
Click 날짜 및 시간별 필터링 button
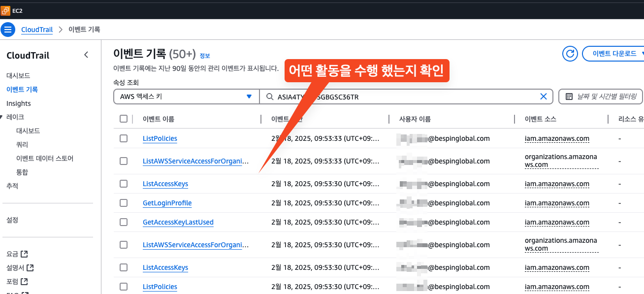point(601,97)
